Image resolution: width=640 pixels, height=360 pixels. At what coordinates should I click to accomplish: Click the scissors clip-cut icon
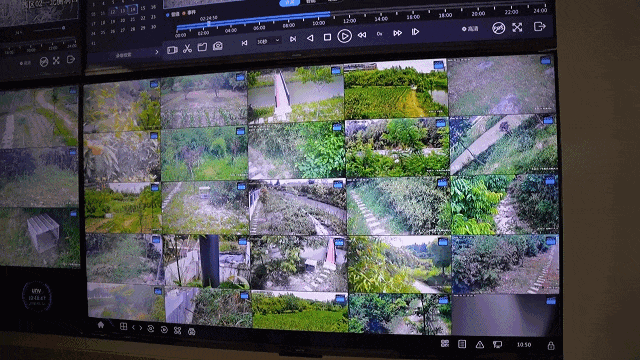[187, 49]
